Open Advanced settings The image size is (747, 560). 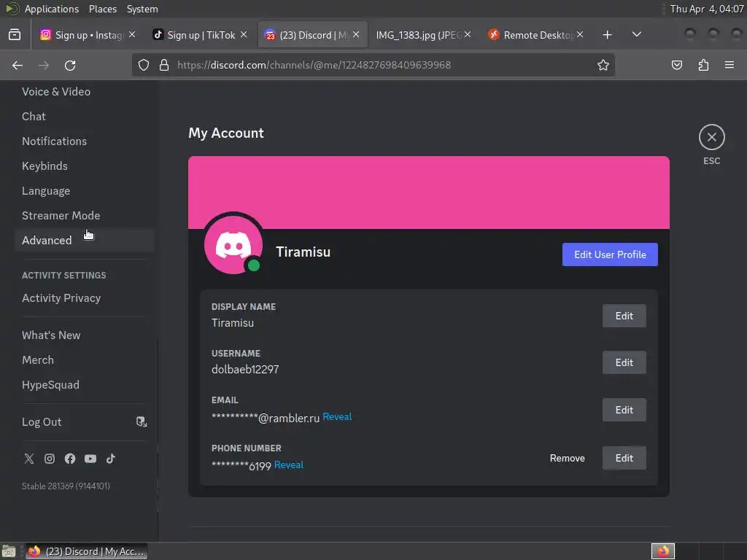85,240
